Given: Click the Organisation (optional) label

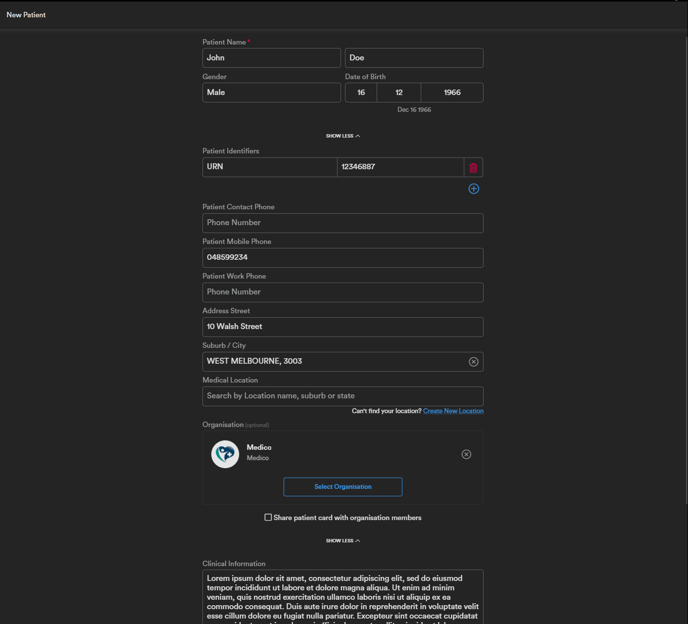Looking at the screenshot, I should [236, 425].
